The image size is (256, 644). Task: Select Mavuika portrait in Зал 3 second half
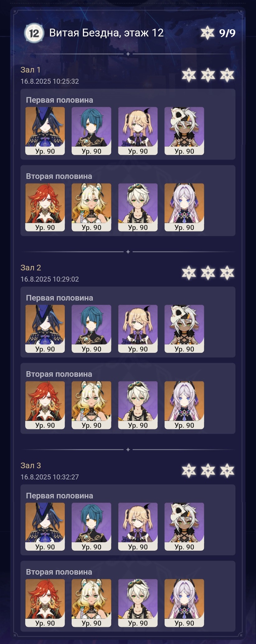click(x=45, y=603)
